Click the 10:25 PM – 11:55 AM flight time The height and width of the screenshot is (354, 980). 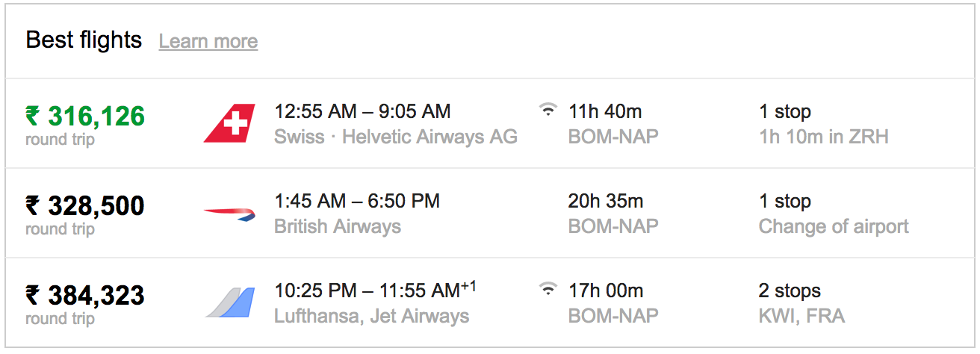click(x=376, y=290)
